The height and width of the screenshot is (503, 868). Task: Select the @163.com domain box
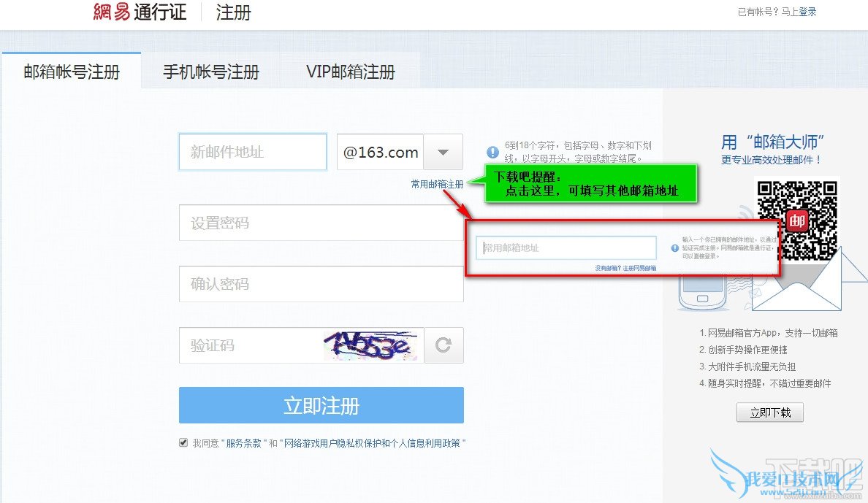point(381,152)
